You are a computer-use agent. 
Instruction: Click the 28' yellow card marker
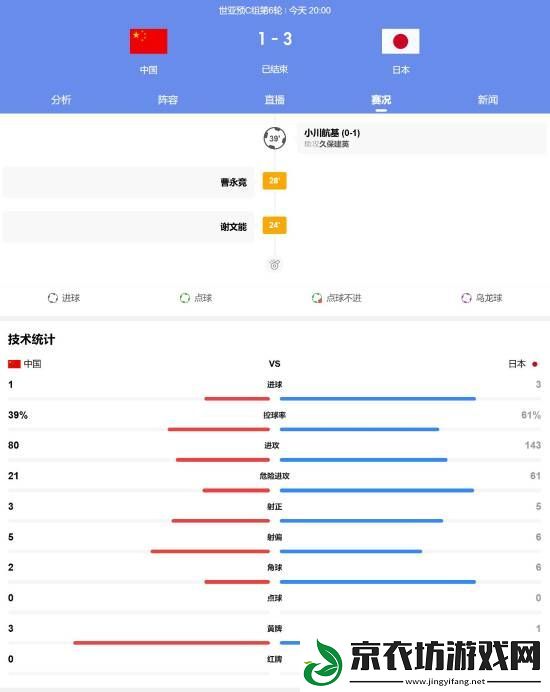275,181
